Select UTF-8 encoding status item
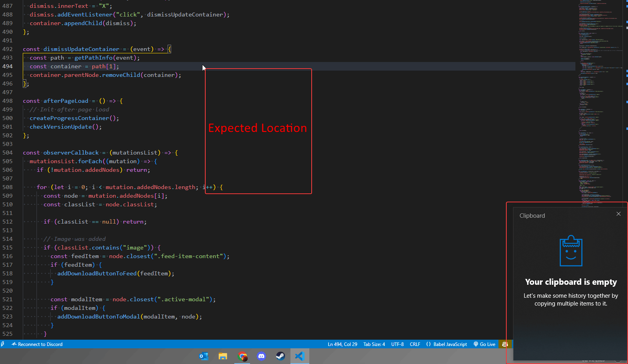The width and height of the screenshot is (628, 364). (397, 344)
